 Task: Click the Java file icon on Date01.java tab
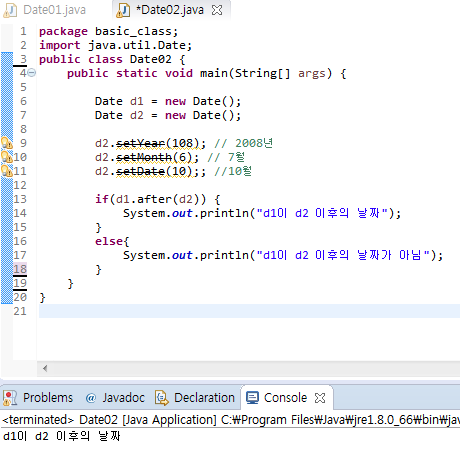[x=10, y=10]
